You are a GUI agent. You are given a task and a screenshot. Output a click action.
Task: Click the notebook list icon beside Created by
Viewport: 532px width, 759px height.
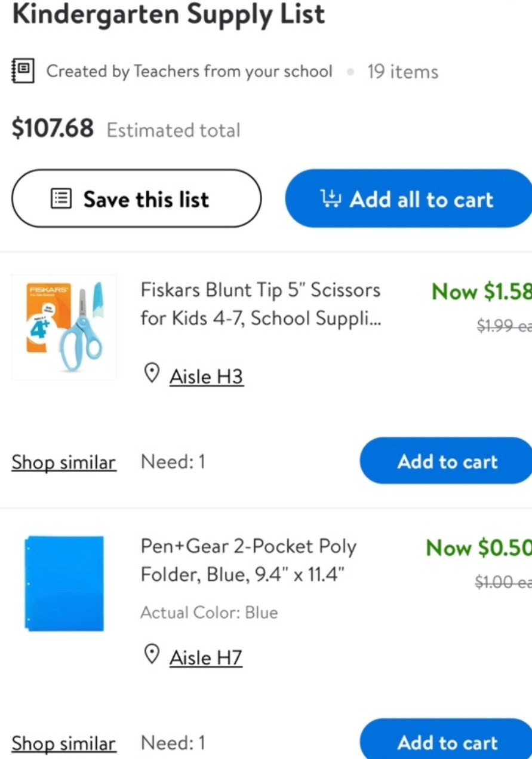pyautogui.click(x=23, y=71)
